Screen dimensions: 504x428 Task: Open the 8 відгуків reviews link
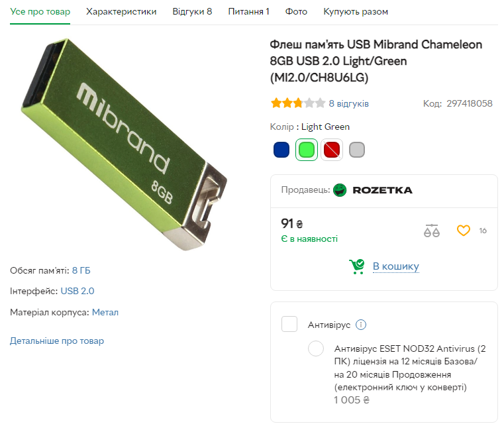[348, 103]
